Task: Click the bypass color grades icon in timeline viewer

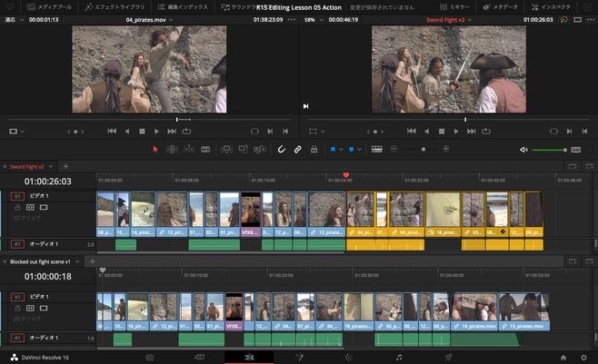Action: click(563, 20)
